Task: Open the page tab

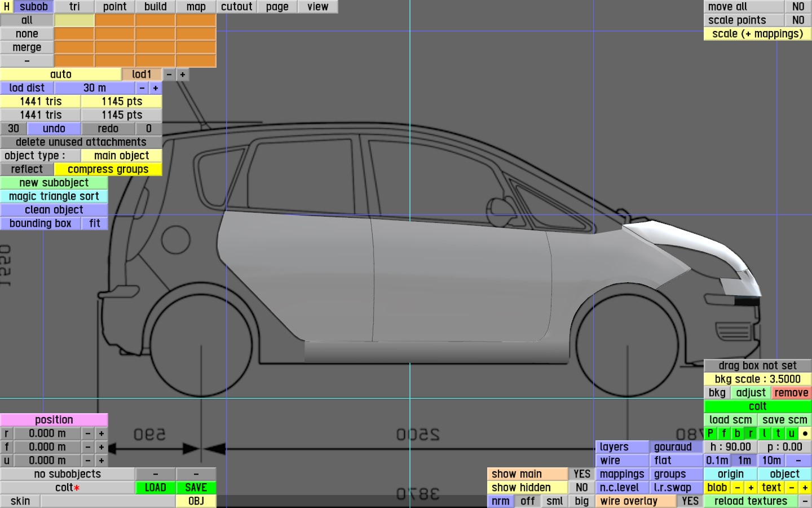Action: [x=277, y=7]
